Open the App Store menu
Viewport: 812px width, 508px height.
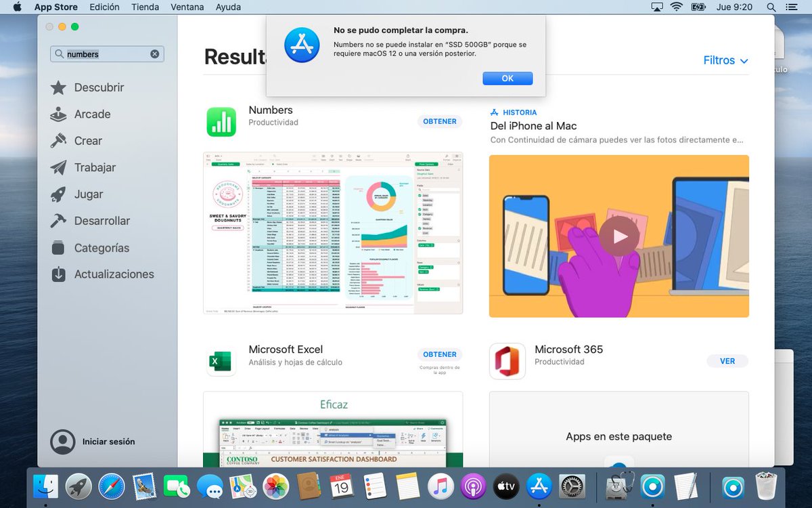(x=56, y=7)
